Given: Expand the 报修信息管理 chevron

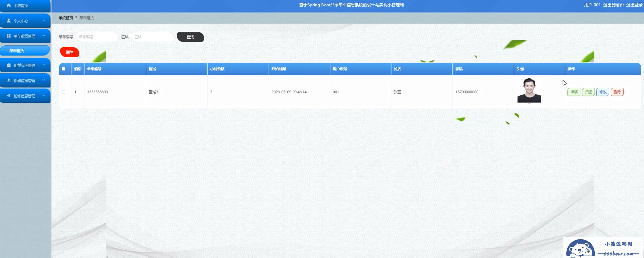Looking at the screenshot, I should tap(44, 80).
